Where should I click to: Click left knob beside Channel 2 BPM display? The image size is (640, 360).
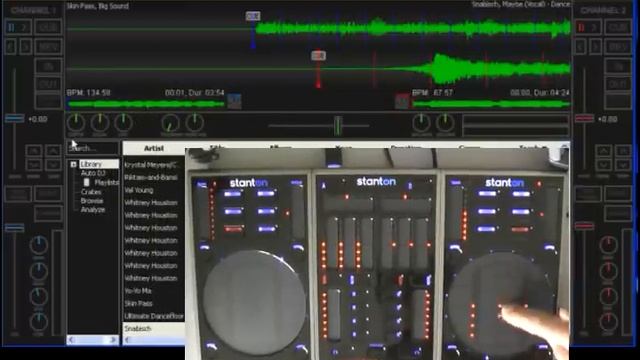[x=421, y=123]
